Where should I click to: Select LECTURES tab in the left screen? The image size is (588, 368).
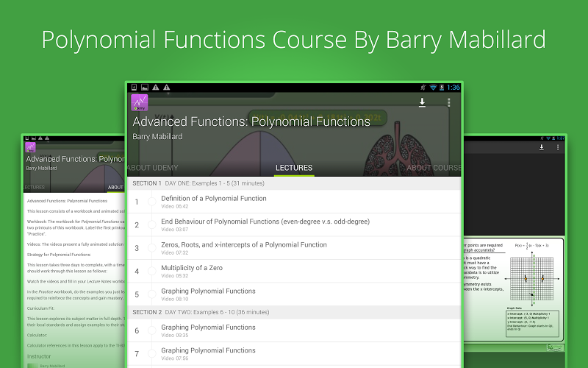click(x=34, y=187)
